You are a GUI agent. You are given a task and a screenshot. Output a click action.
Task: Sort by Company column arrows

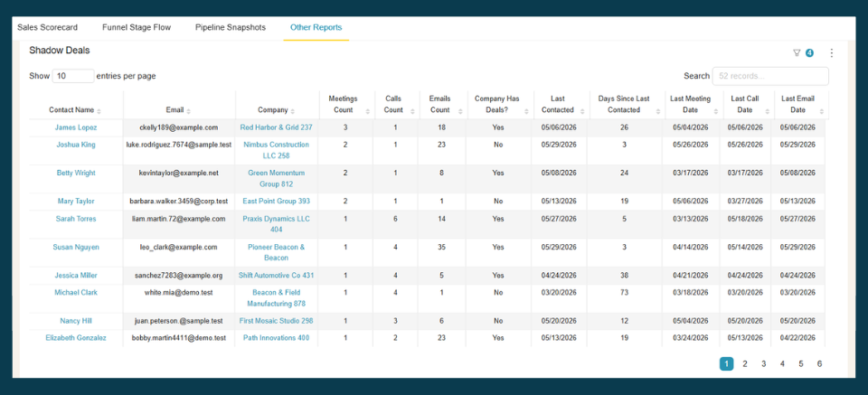tap(293, 110)
